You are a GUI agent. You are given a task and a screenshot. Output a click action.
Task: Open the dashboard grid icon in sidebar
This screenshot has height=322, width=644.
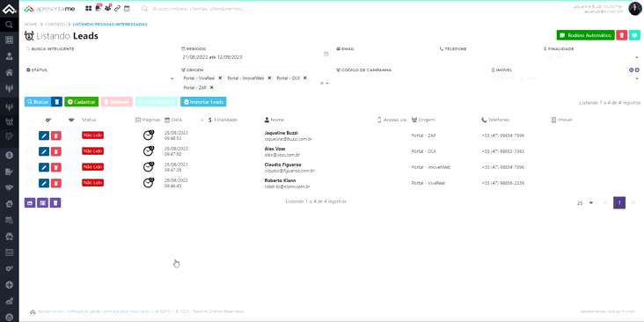click(9, 40)
